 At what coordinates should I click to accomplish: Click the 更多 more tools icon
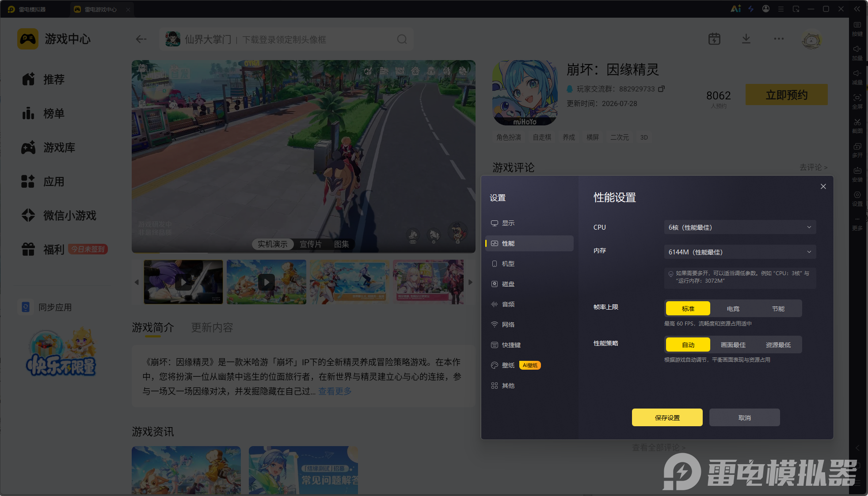coord(857,223)
